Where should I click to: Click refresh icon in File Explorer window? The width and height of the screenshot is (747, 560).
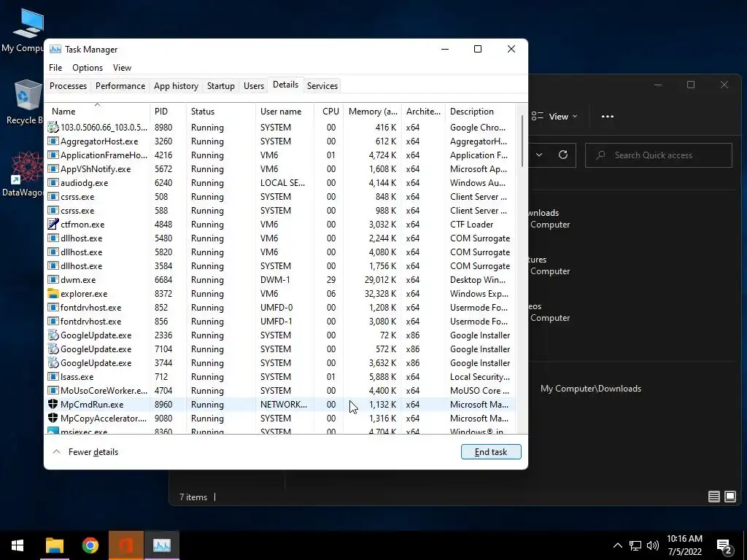(x=563, y=155)
